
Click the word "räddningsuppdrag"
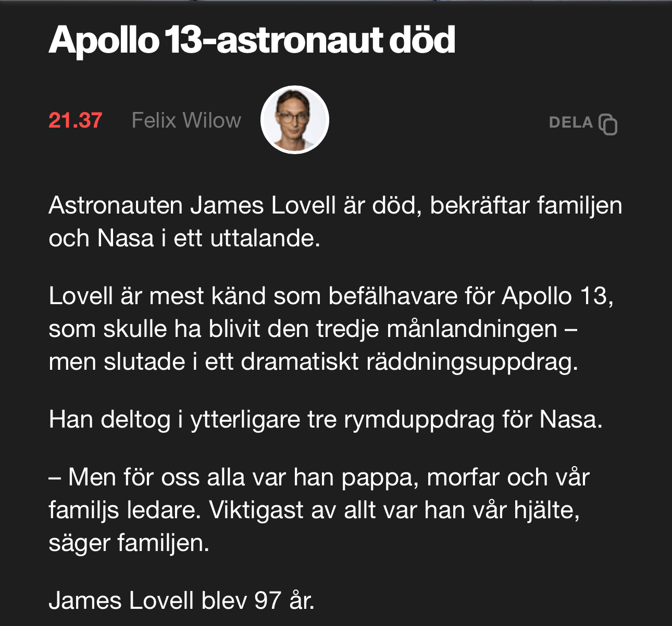pyautogui.click(x=472, y=361)
